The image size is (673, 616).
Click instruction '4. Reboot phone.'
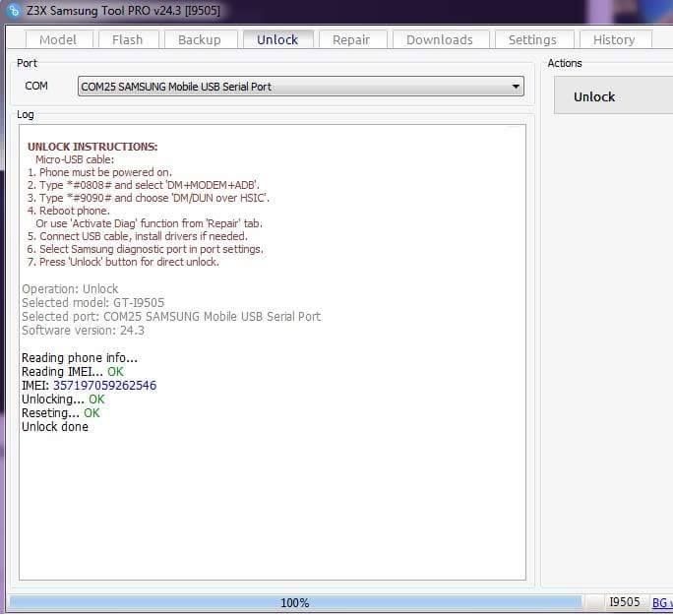[x=69, y=211]
